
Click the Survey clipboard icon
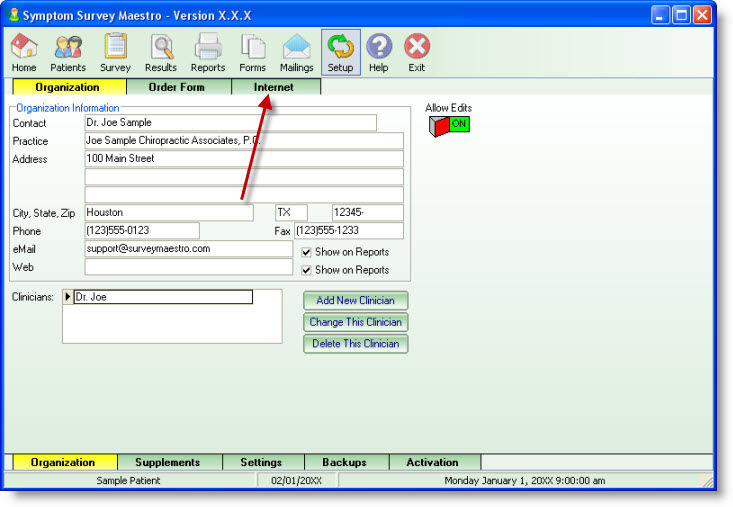pos(115,52)
